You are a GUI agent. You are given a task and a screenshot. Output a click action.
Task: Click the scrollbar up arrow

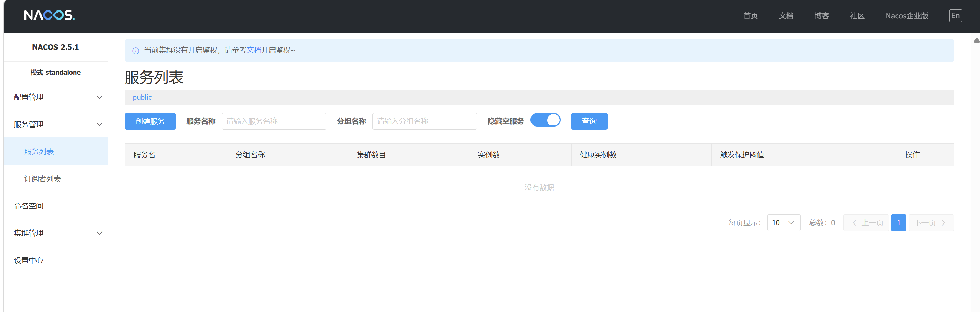pyautogui.click(x=976, y=40)
